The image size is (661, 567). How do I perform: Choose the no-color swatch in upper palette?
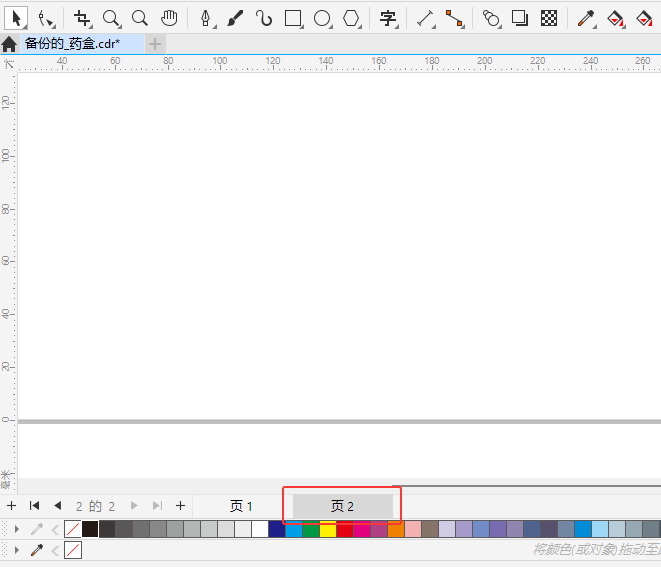pos(73,529)
